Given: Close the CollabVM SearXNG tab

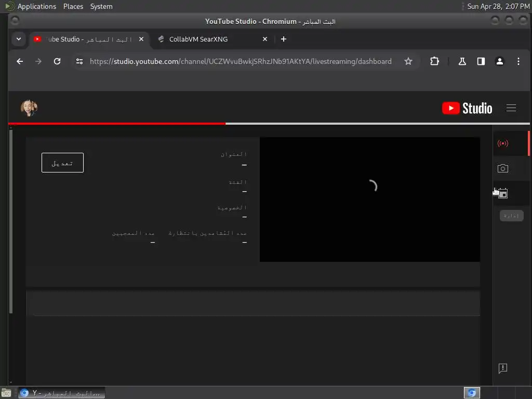Looking at the screenshot, I should [x=265, y=39].
